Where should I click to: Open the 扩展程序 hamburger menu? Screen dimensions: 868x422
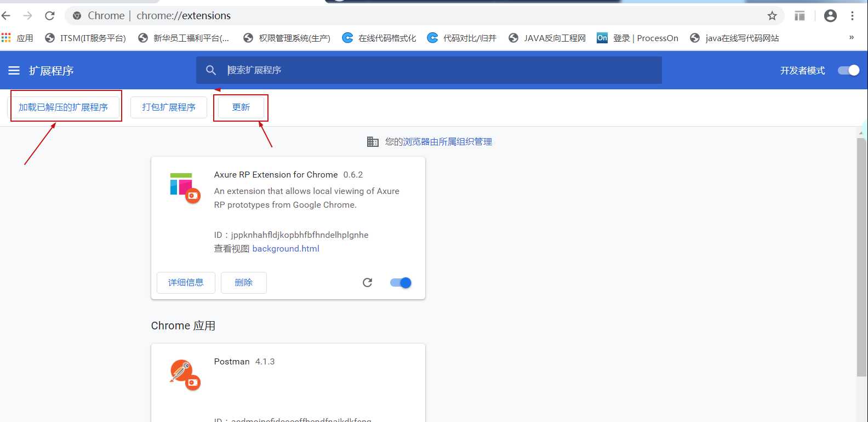(x=14, y=70)
